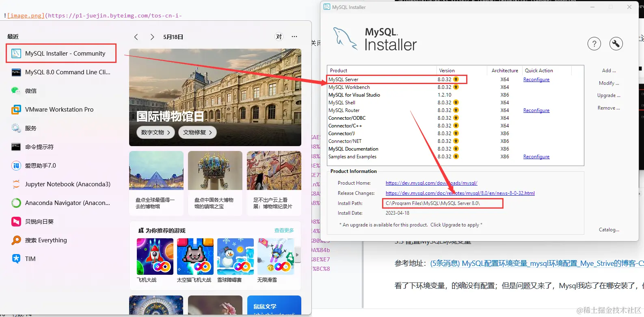Click Remove... in MySQL Installer

tap(609, 108)
